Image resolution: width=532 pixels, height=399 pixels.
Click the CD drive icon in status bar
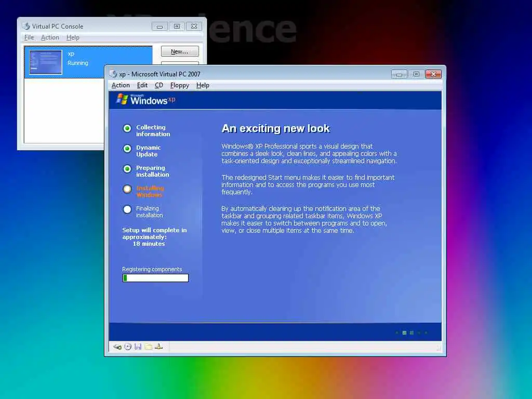coord(128,347)
